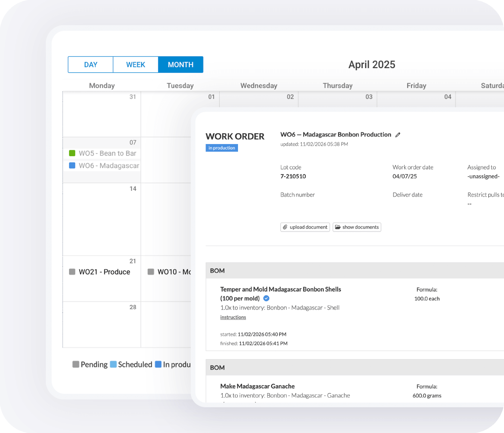
Task: Open WO5 - Bean to Bar calendar event
Action: tap(107, 153)
